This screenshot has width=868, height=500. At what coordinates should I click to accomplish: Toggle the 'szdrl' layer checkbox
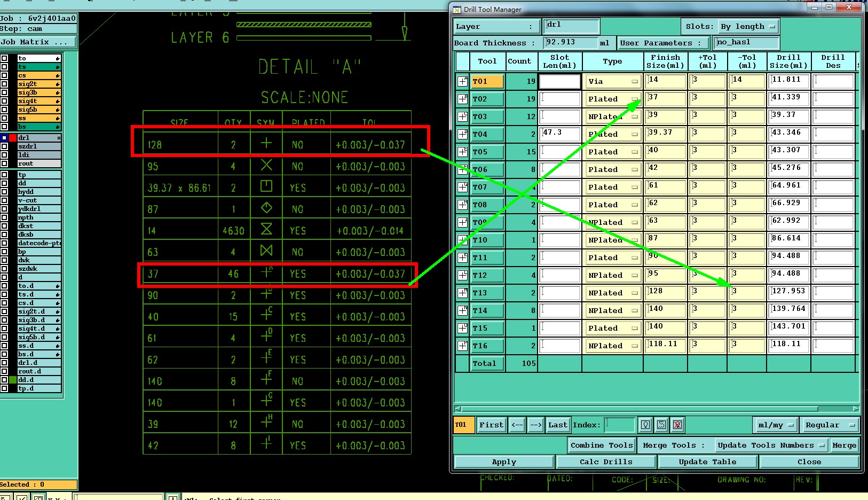4,146
